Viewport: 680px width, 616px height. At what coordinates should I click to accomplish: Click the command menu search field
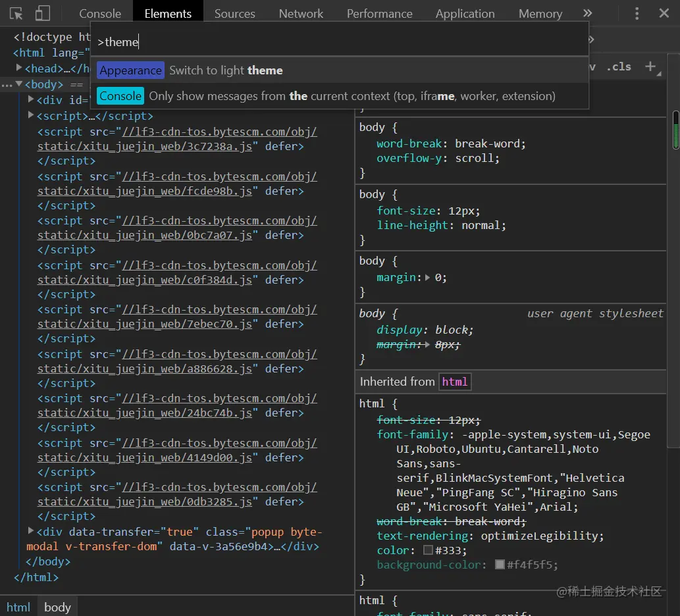[339, 42]
